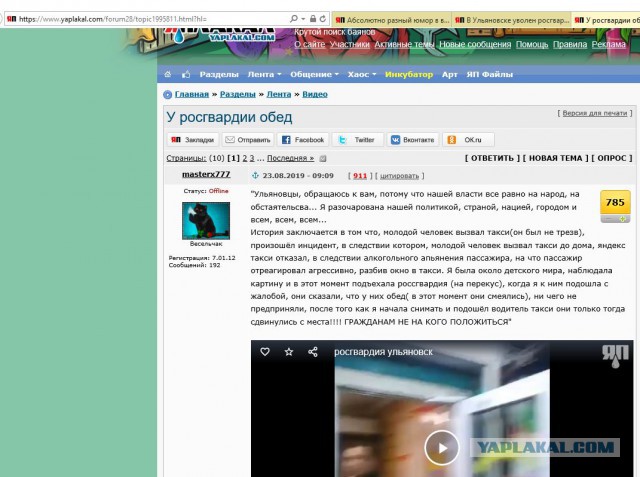
Task: Click the ЯП Закладки share button
Action: point(193,140)
